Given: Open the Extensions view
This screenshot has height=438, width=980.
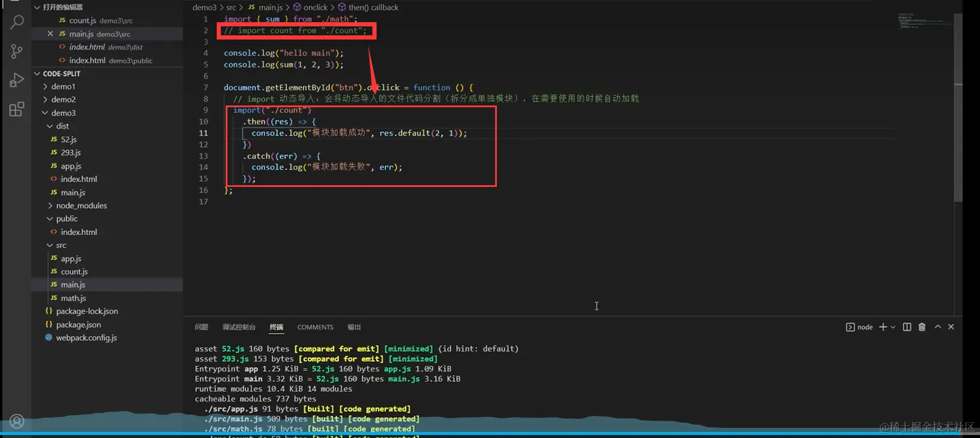Looking at the screenshot, I should click(17, 109).
